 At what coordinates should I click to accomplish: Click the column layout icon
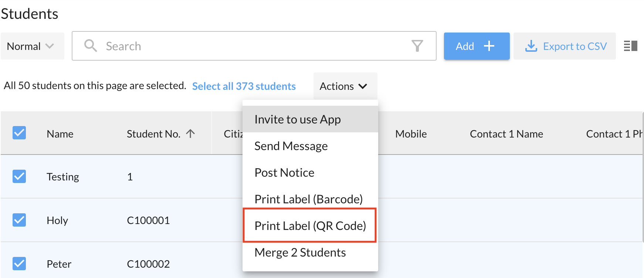click(630, 46)
